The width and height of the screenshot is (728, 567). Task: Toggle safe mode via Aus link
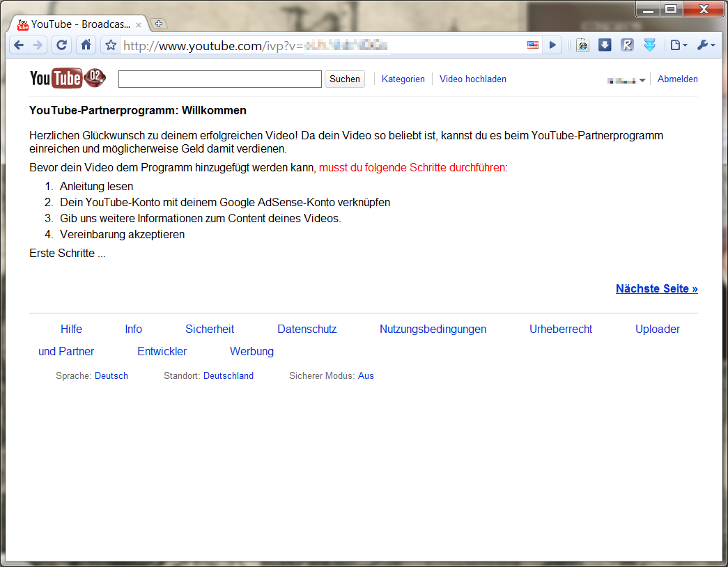point(366,375)
